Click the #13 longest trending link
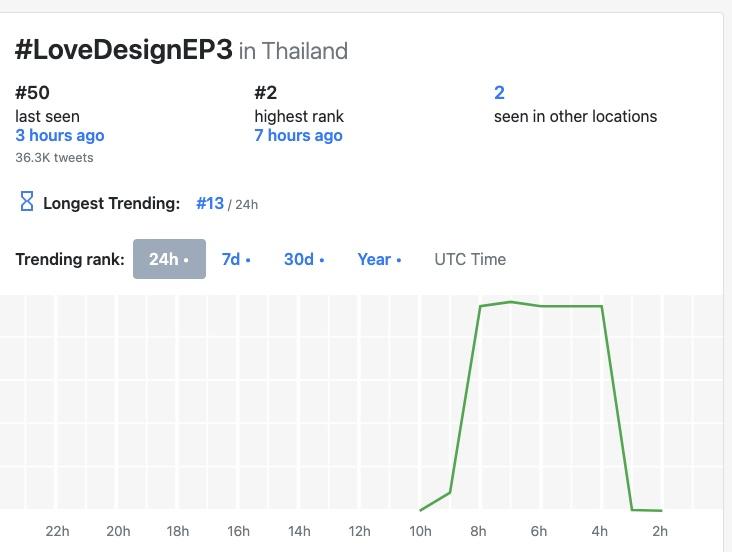This screenshot has width=732, height=552. pyautogui.click(x=210, y=203)
